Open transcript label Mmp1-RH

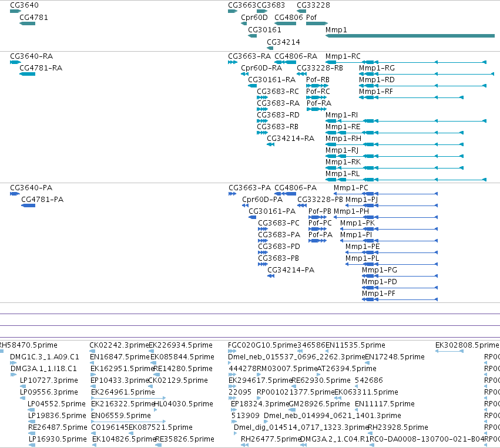(x=344, y=139)
